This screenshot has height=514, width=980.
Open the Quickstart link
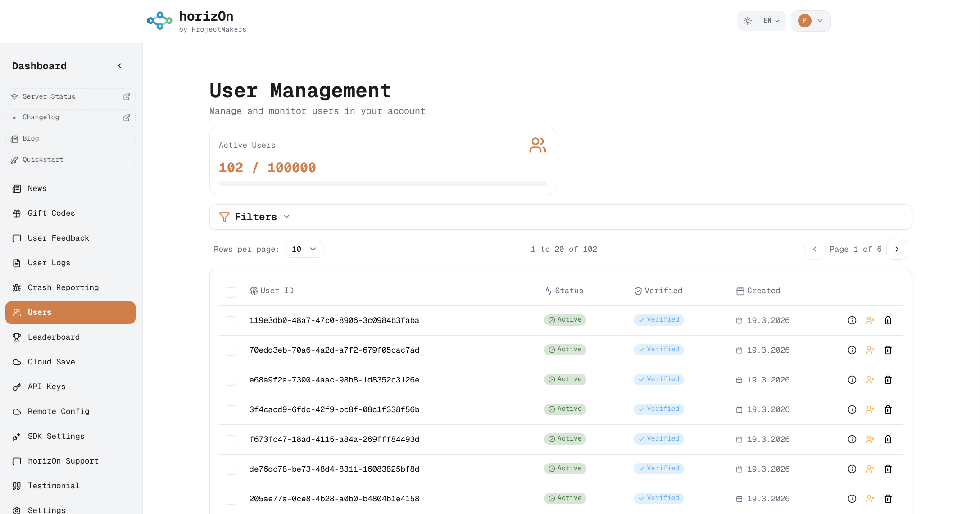tap(43, 160)
